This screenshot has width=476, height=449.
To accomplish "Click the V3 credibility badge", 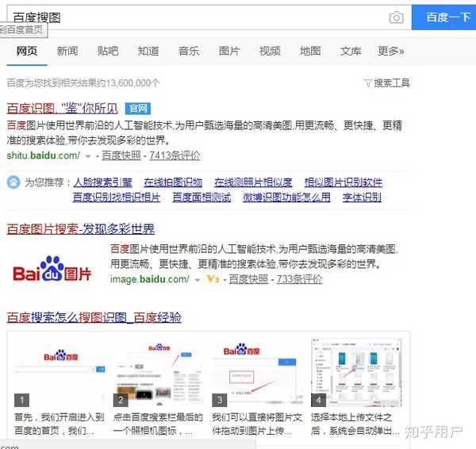I will (213, 279).
